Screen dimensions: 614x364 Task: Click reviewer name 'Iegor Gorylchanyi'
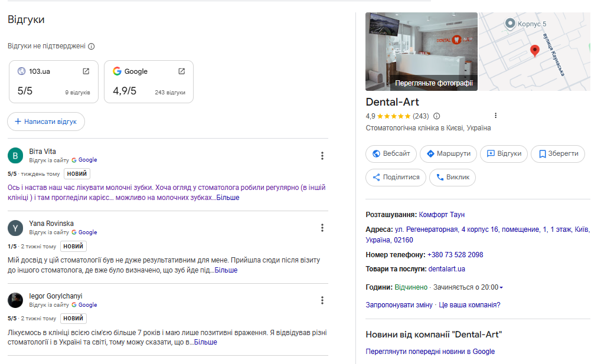pos(55,296)
